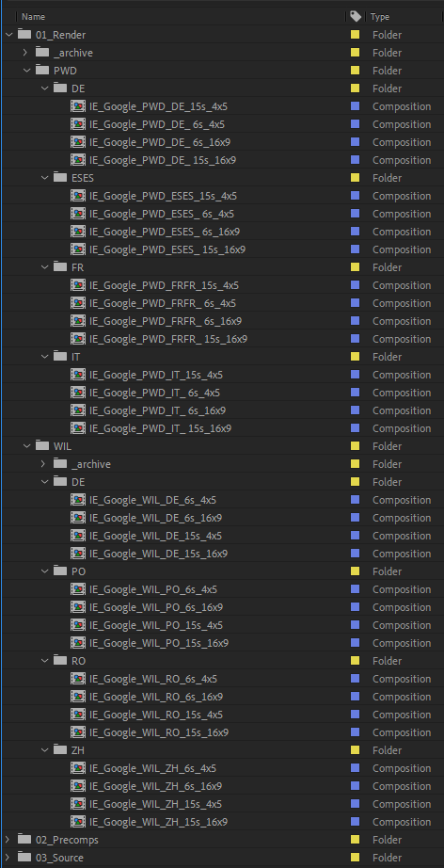Expand the 03_Source folder
This screenshot has width=444, height=868.
pos(8,858)
